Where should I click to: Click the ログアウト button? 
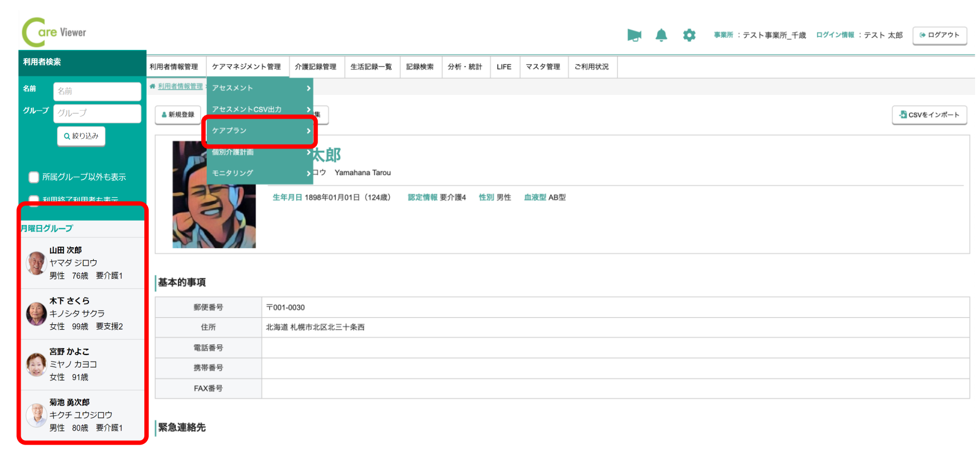coord(939,35)
